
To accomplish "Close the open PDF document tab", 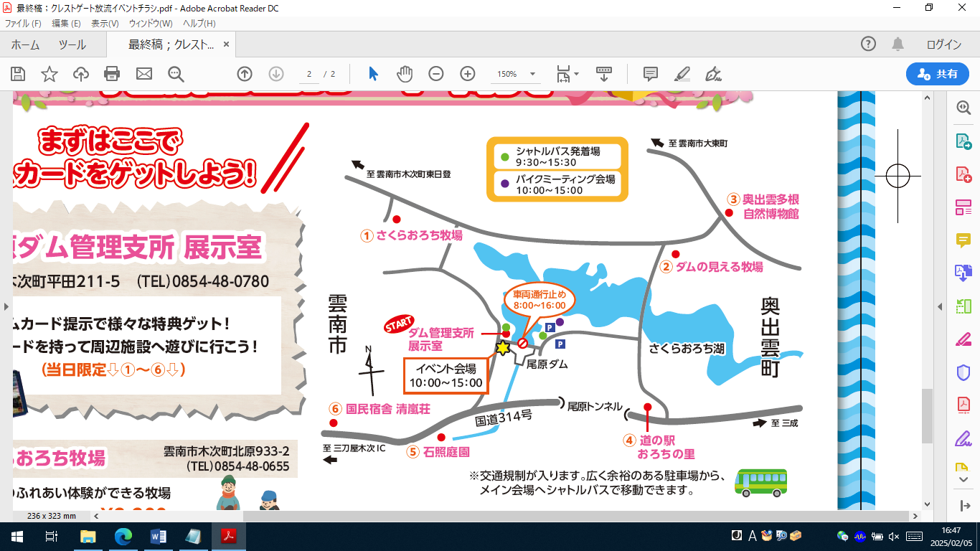I will pos(227,44).
